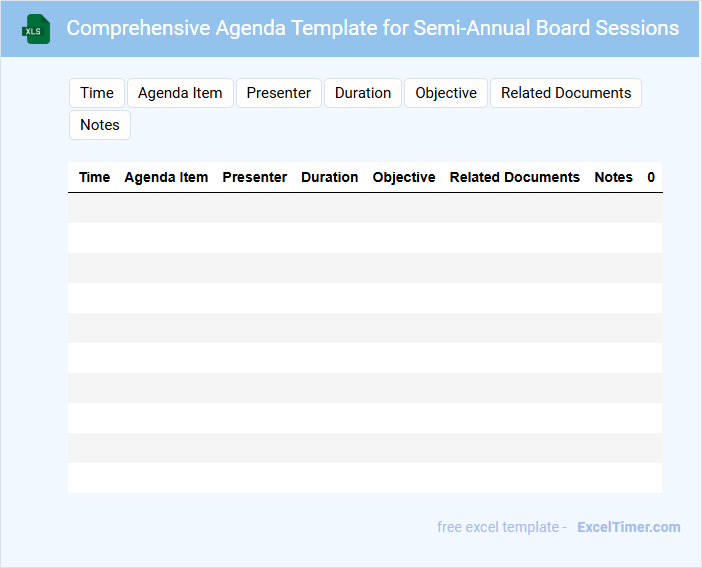Select the Notes tag button
The height and width of the screenshot is (568, 702).
[x=100, y=125]
